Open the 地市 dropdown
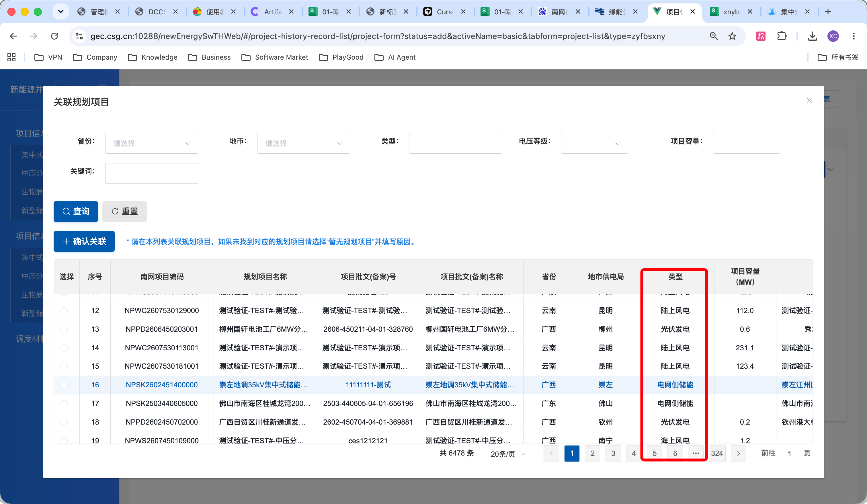Image resolution: width=867 pixels, height=504 pixels. coord(303,143)
